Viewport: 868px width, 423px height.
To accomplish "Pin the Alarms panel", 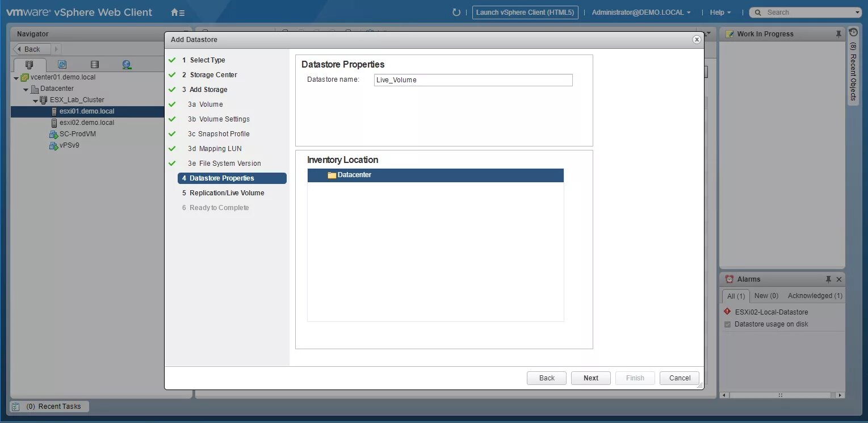I will coord(828,279).
